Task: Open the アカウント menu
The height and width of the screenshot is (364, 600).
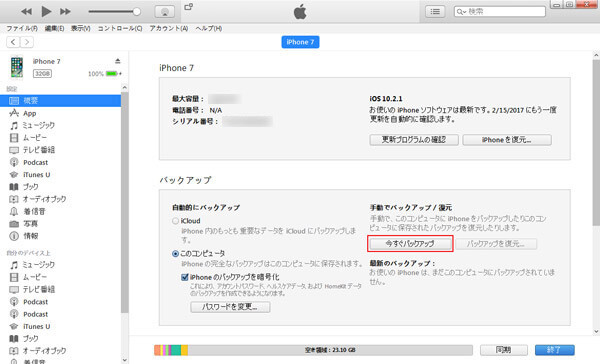Action: pyautogui.click(x=169, y=28)
